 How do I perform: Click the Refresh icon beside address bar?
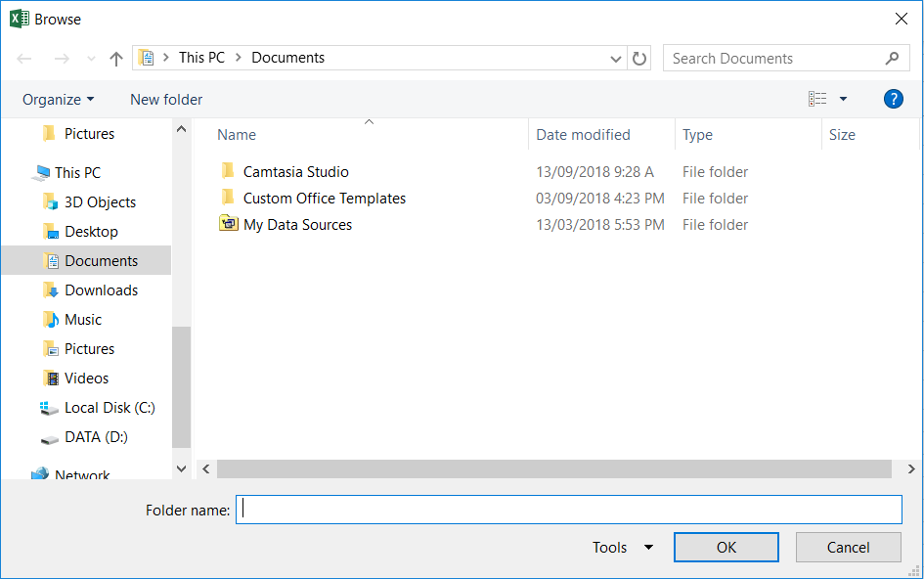click(639, 59)
